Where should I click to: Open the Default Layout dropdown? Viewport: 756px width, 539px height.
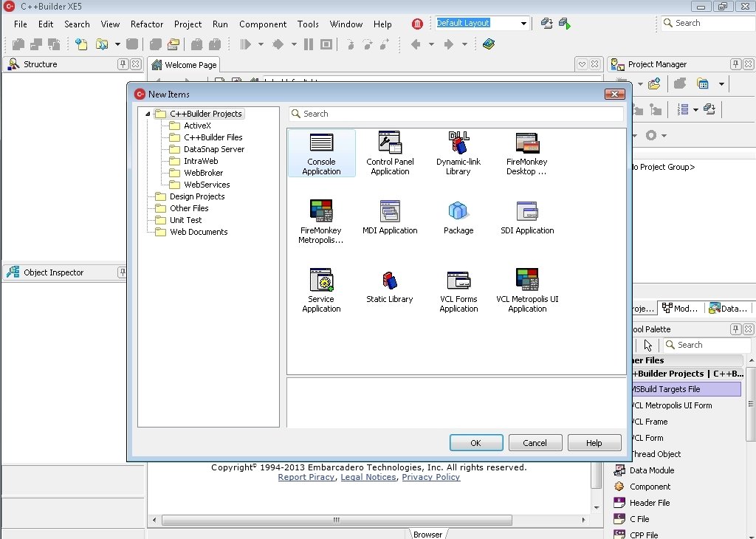click(x=523, y=23)
